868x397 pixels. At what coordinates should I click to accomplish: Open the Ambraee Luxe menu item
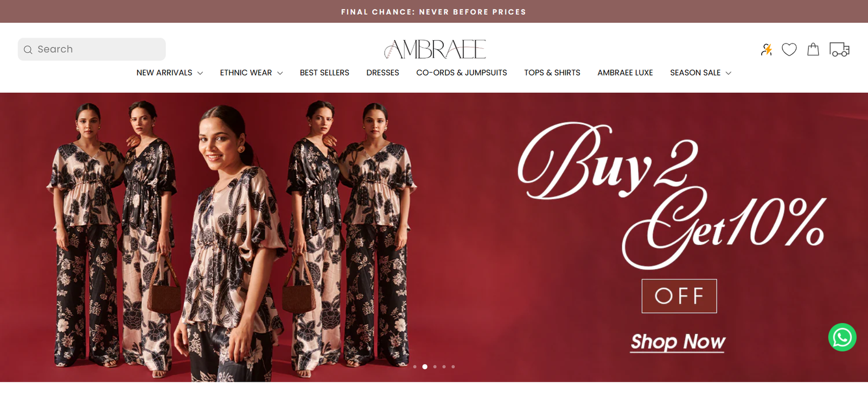(625, 73)
